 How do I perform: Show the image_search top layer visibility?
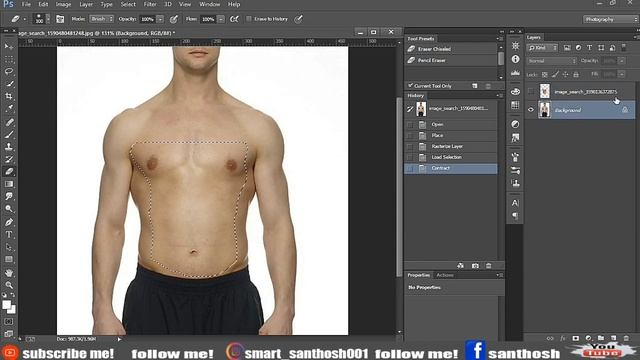pos(531,91)
